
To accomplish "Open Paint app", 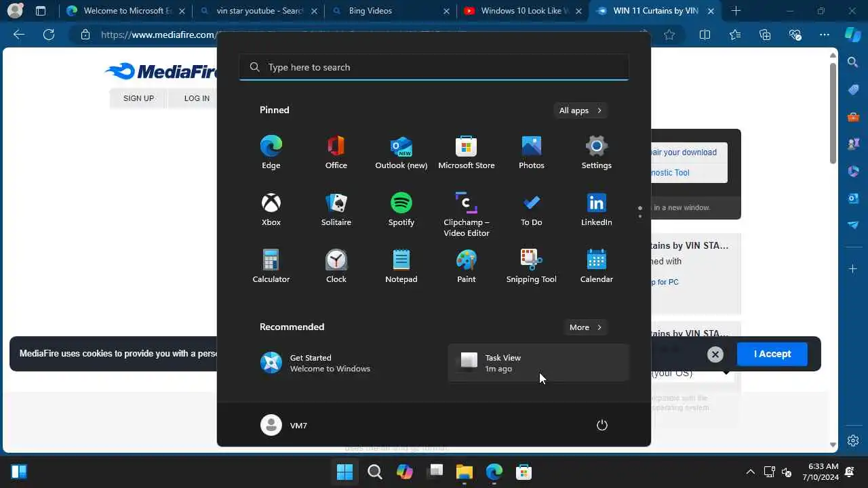I will (x=466, y=266).
